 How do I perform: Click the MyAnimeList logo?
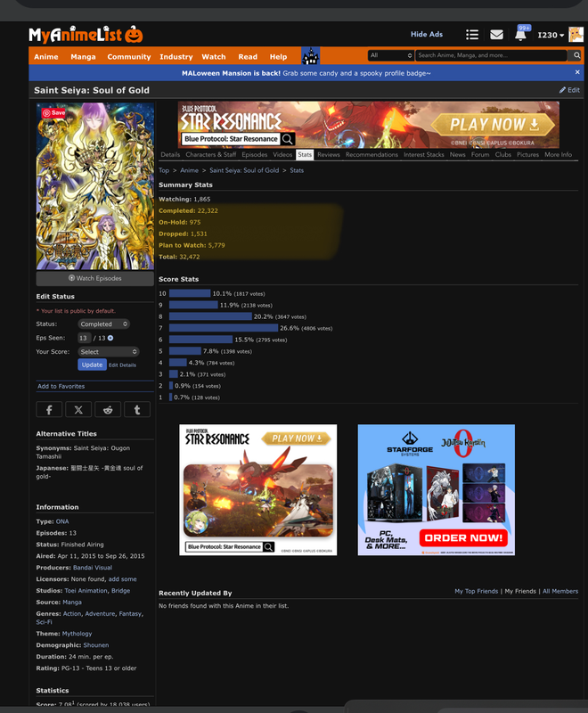(x=86, y=35)
